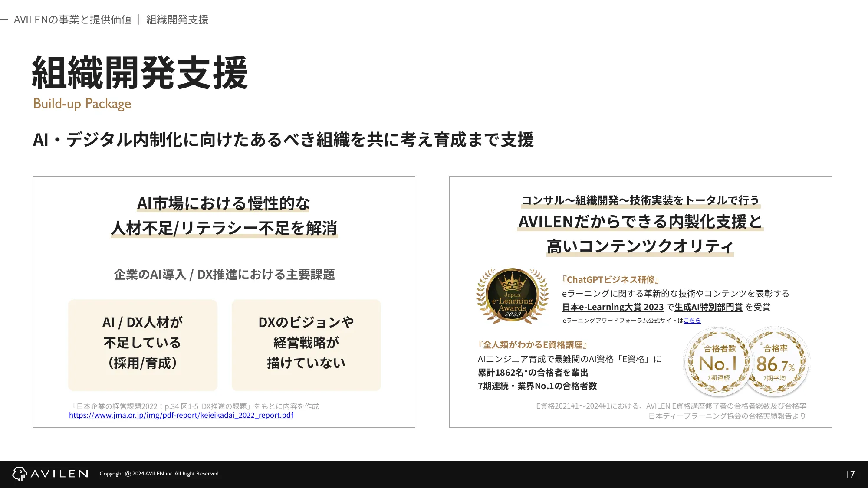The height and width of the screenshot is (488, 868).
Task: Click the 『全人類がわかるE資格講座』 label
Action: pos(533,345)
